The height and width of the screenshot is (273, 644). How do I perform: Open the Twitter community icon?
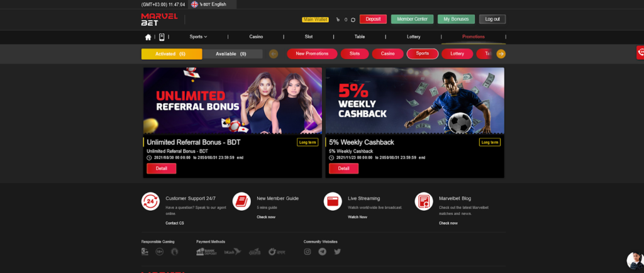pyautogui.click(x=337, y=252)
